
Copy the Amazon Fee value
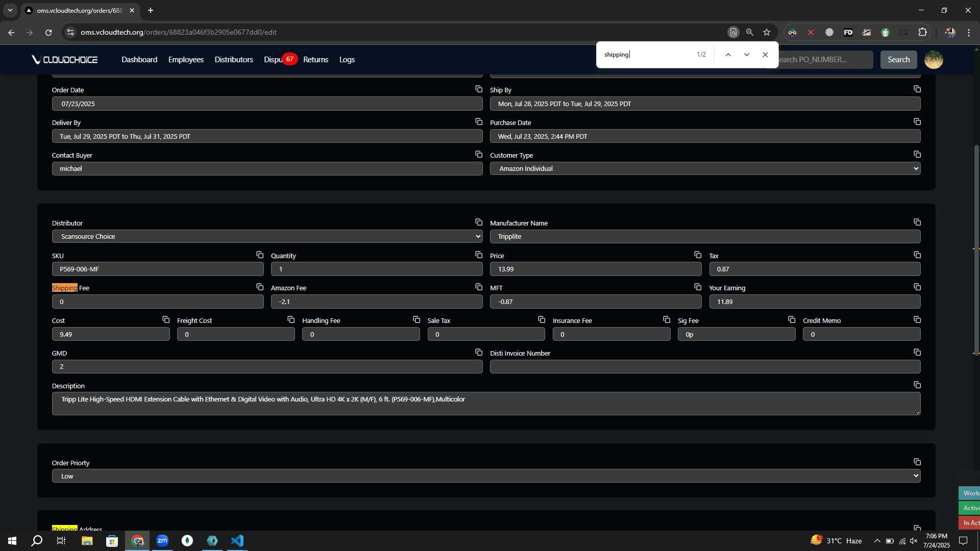pyautogui.click(x=479, y=287)
